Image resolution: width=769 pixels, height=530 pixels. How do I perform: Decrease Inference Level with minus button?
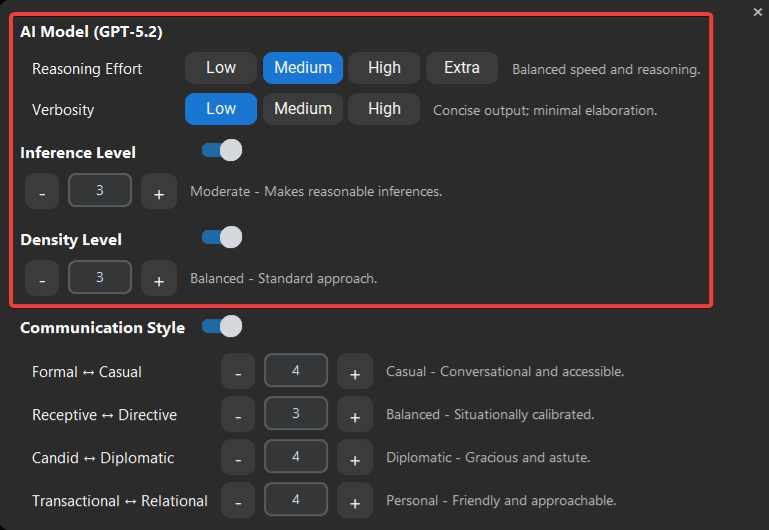tap(42, 192)
